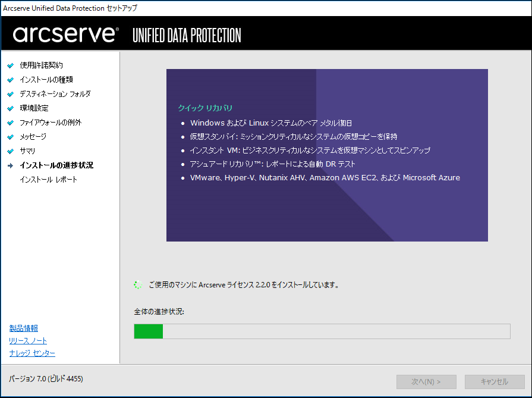Image resolution: width=532 pixels, height=398 pixels.
Task: Click the アシュアード リカバリ bullet text
Action: tap(272, 164)
